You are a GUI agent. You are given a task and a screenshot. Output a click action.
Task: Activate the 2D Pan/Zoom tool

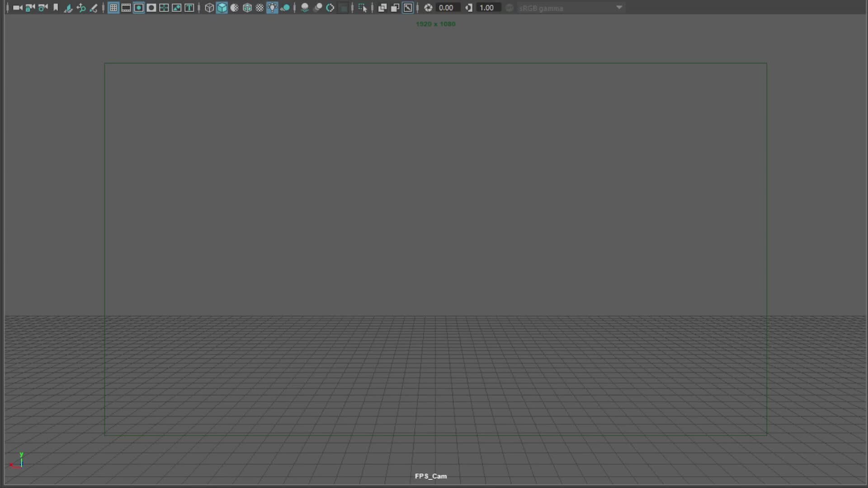pyautogui.click(x=81, y=8)
